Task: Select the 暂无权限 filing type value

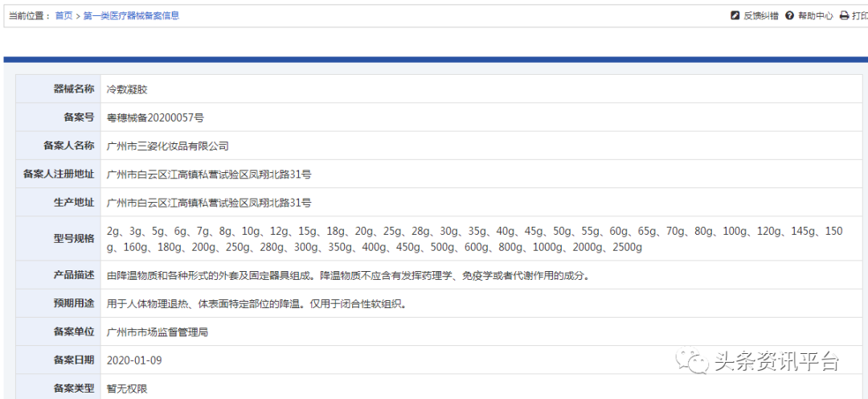Action: click(127, 389)
